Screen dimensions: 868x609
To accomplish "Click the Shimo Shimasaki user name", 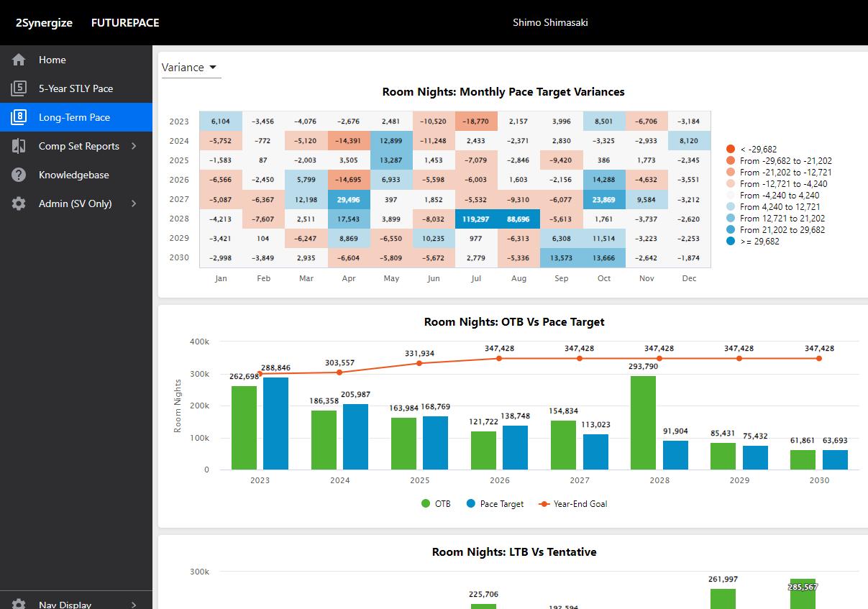I will [x=550, y=22].
